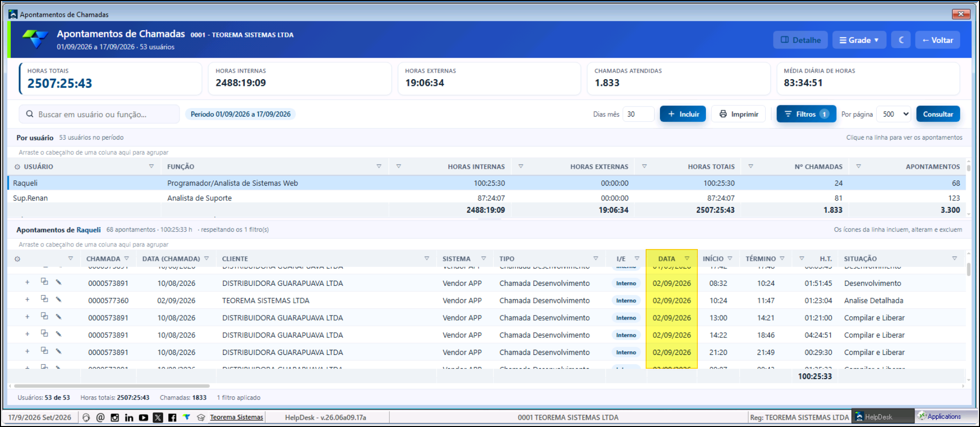Screen dimensions: 980x427
Task: Toggle dark mode with the moon icon
Action: [x=901, y=40]
